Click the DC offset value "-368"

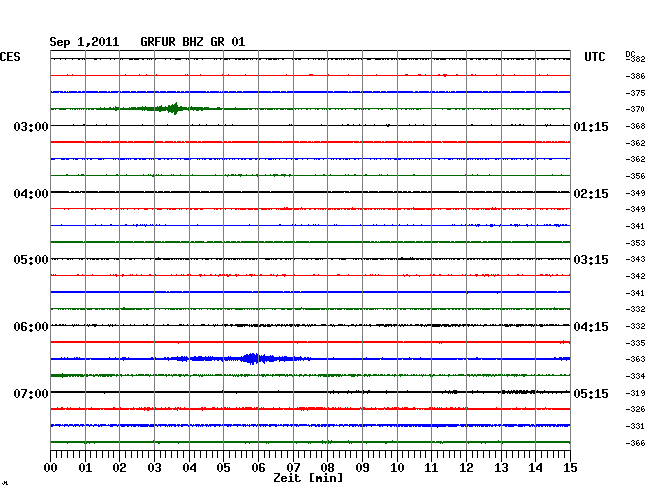[635, 126]
